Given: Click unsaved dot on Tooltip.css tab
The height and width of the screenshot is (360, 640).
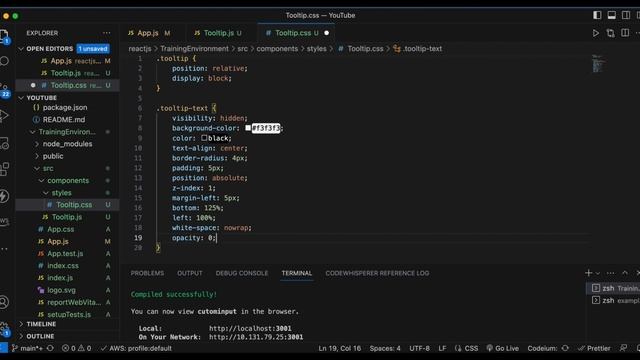Looking at the screenshot, I should click(327, 33).
